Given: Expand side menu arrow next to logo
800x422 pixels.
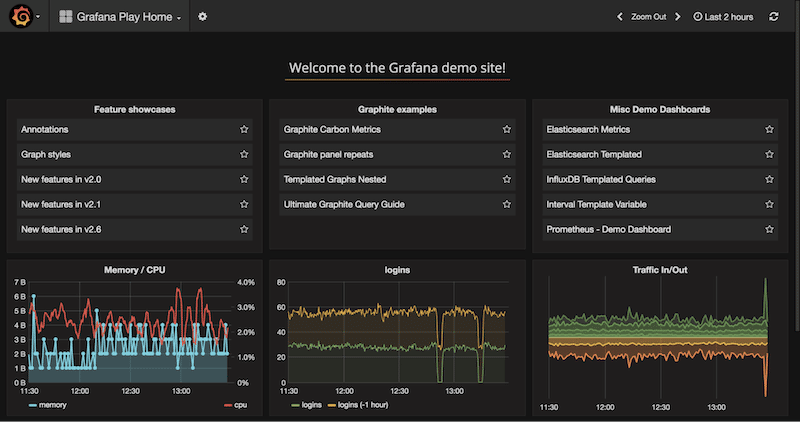Looking at the screenshot, I should [38, 18].
